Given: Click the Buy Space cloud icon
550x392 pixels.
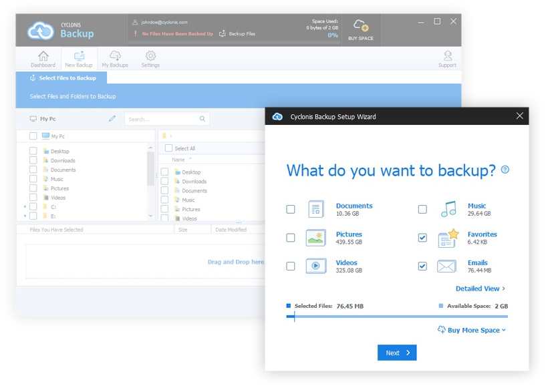Looking at the screenshot, I should point(361,27).
